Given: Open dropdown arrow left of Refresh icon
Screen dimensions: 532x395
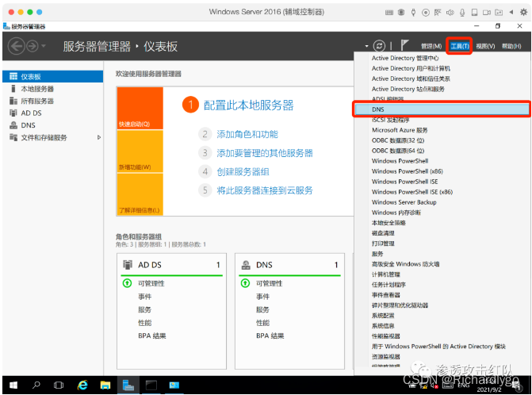Looking at the screenshot, I should coord(366,46).
